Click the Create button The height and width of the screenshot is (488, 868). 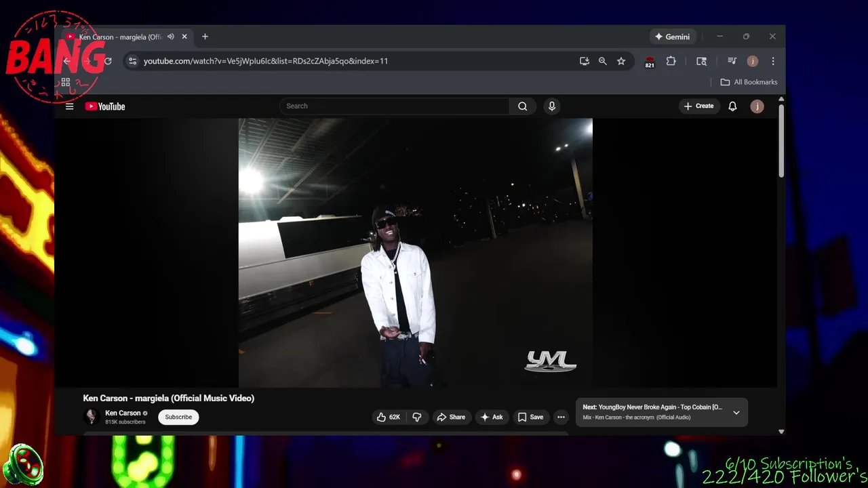[698, 106]
